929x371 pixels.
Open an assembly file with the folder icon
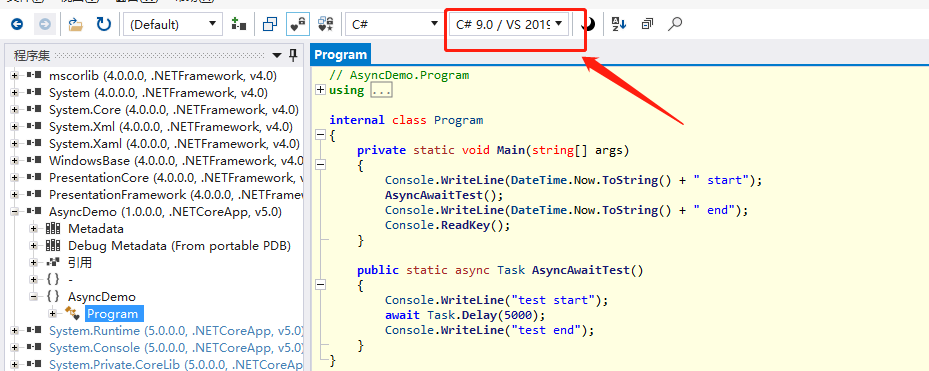pos(75,24)
